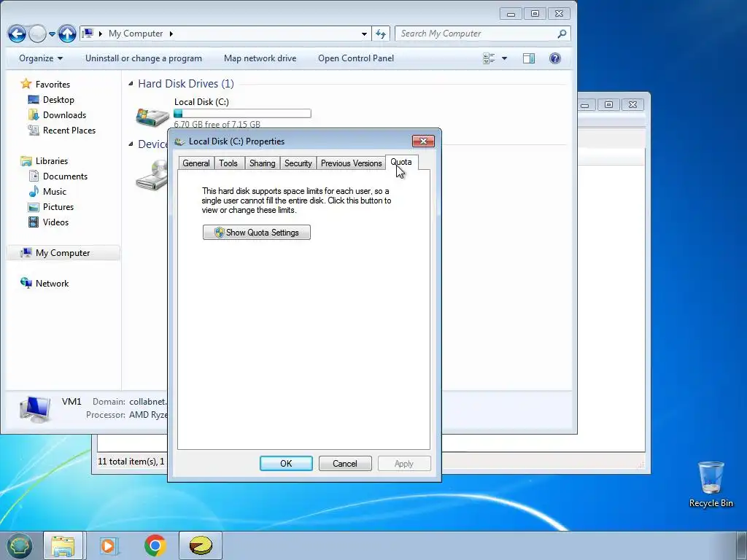Switch to the General tab
The height and width of the screenshot is (560, 747).
196,163
